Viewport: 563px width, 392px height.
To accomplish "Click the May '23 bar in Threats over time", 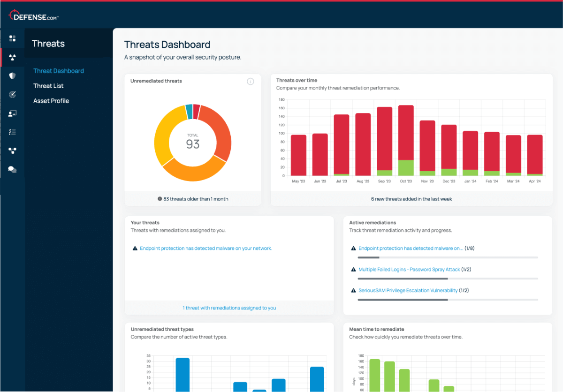I will pyautogui.click(x=299, y=155).
